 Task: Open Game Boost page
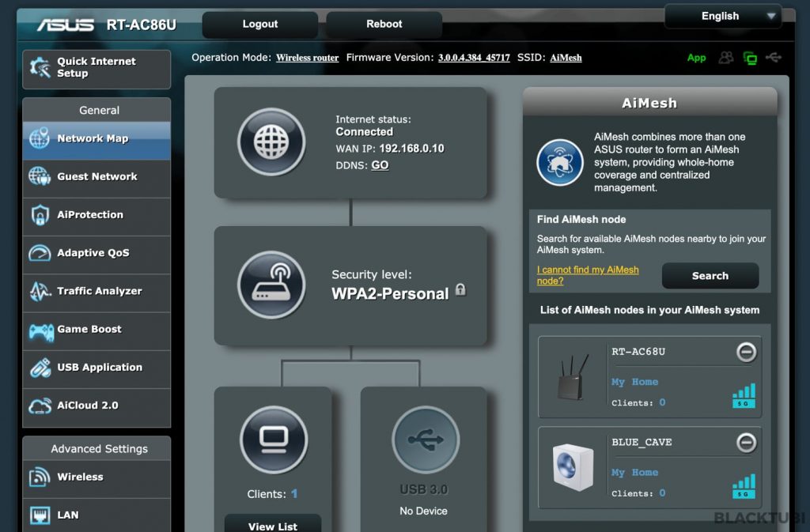coord(97,330)
